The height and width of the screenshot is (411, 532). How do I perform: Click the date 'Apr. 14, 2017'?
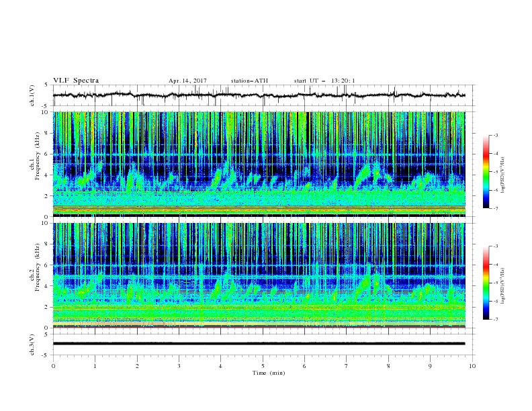pyautogui.click(x=187, y=81)
